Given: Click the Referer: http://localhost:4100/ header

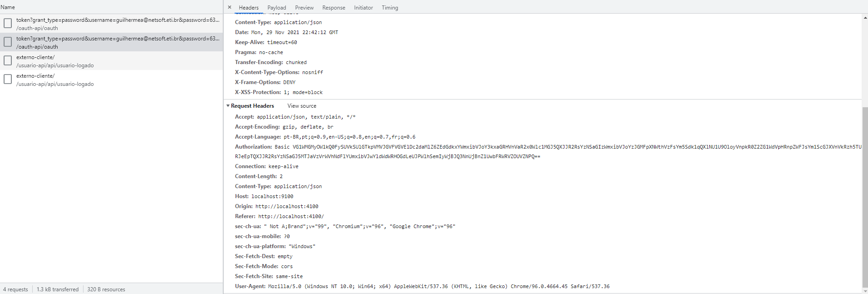Looking at the screenshot, I should 280,216.
